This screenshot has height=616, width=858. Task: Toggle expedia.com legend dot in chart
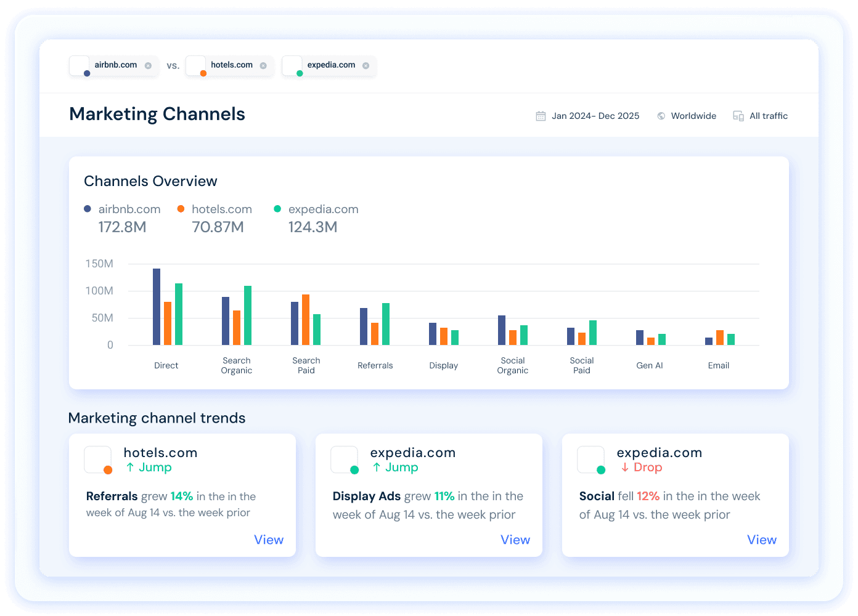[x=277, y=209]
